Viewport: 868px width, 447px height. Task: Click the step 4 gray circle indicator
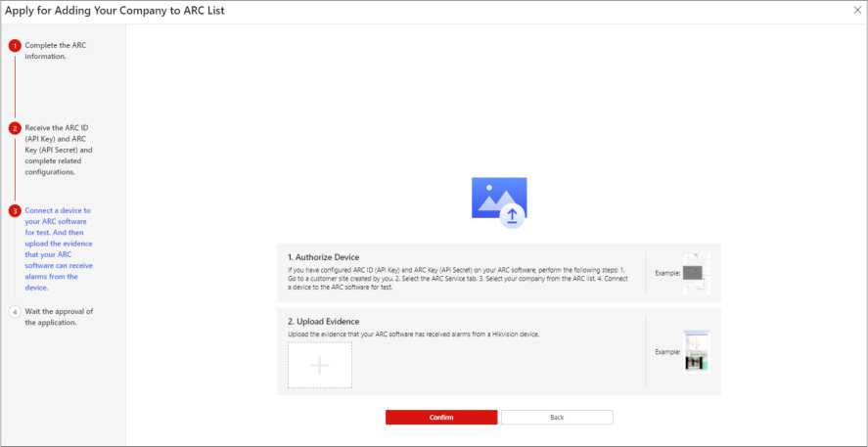(x=15, y=312)
